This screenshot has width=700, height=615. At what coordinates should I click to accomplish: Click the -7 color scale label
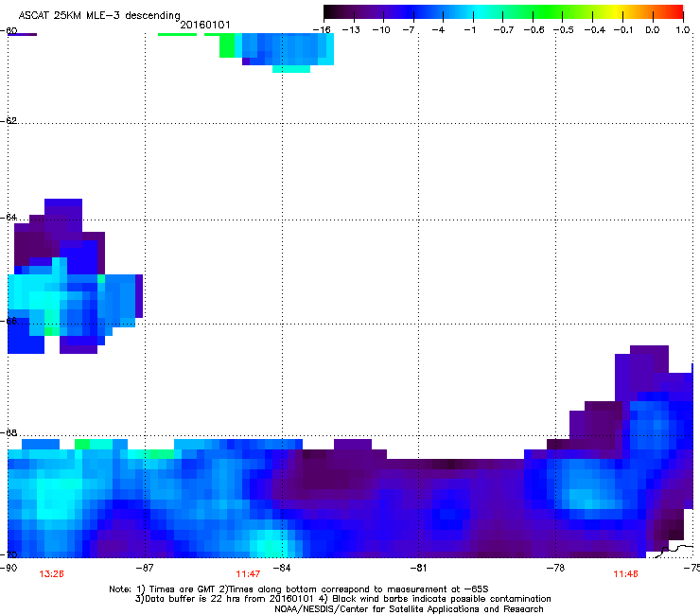click(408, 30)
